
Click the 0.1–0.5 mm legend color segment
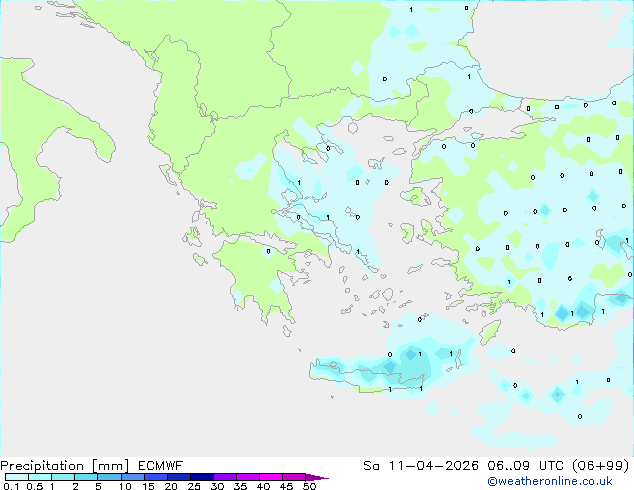coord(17,477)
